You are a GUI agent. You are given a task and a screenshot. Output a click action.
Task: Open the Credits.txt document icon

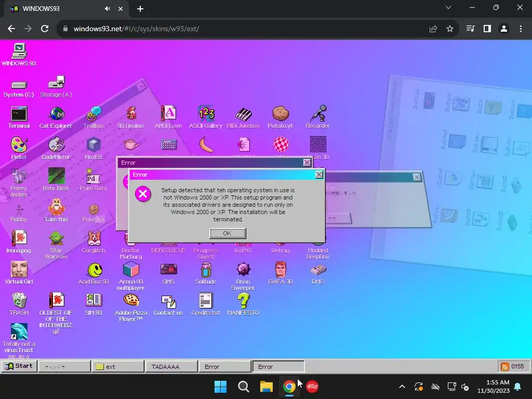pyautogui.click(x=206, y=301)
